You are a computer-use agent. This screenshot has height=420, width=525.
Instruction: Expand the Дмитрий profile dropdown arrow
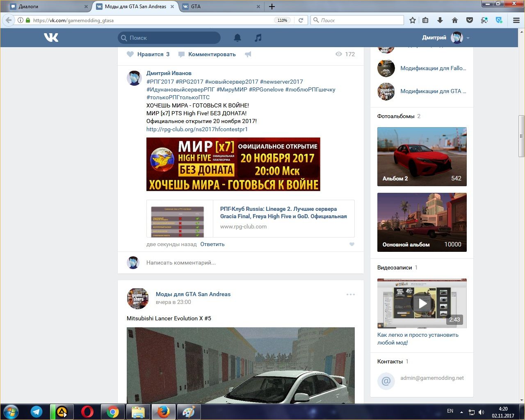(x=468, y=38)
